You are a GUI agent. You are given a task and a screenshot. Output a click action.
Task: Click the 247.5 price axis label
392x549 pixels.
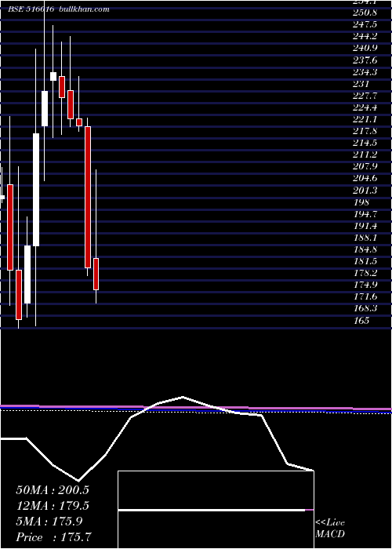[x=365, y=25]
